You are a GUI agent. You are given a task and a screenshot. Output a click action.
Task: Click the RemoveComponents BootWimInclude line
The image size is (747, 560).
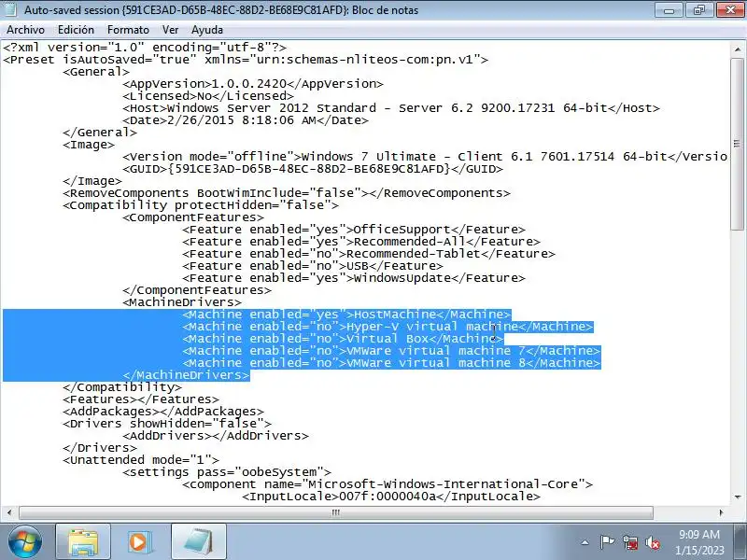click(x=287, y=193)
